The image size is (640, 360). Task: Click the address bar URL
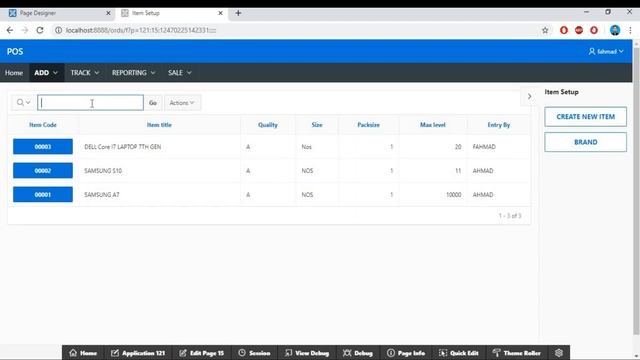click(141, 30)
